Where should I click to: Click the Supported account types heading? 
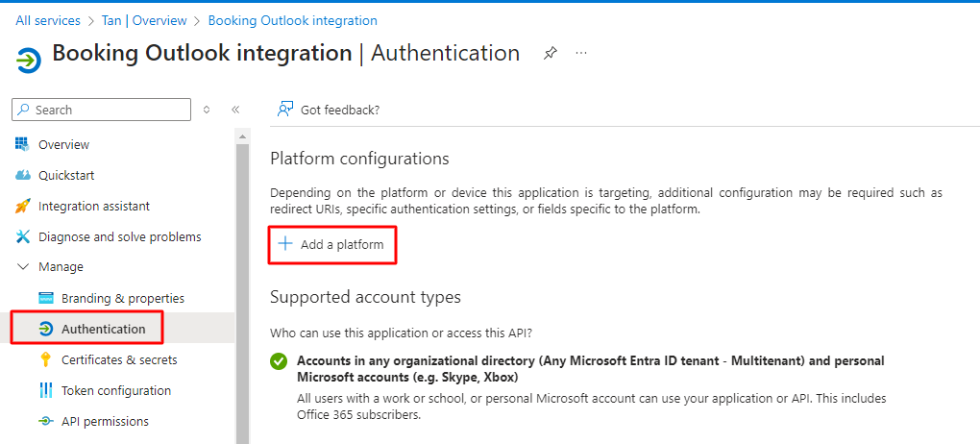click(x=366, y=297)
